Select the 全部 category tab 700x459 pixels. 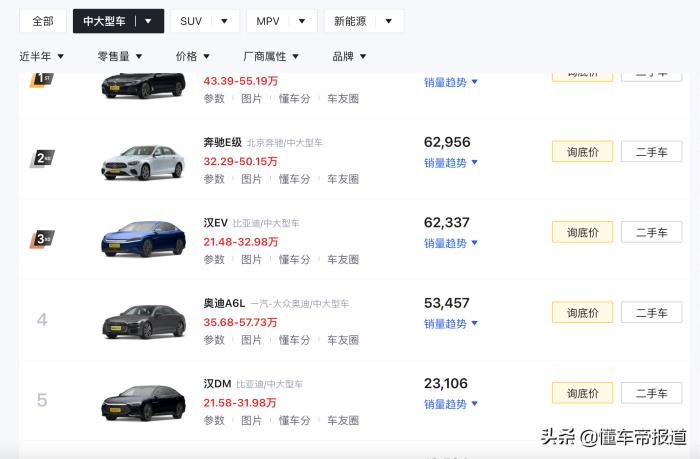pyautogui.click(x=43, y=21)
